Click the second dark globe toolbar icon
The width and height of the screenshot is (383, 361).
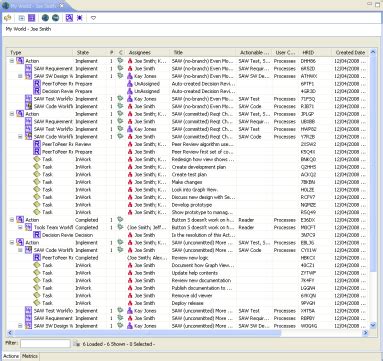[x=55, y=18]
